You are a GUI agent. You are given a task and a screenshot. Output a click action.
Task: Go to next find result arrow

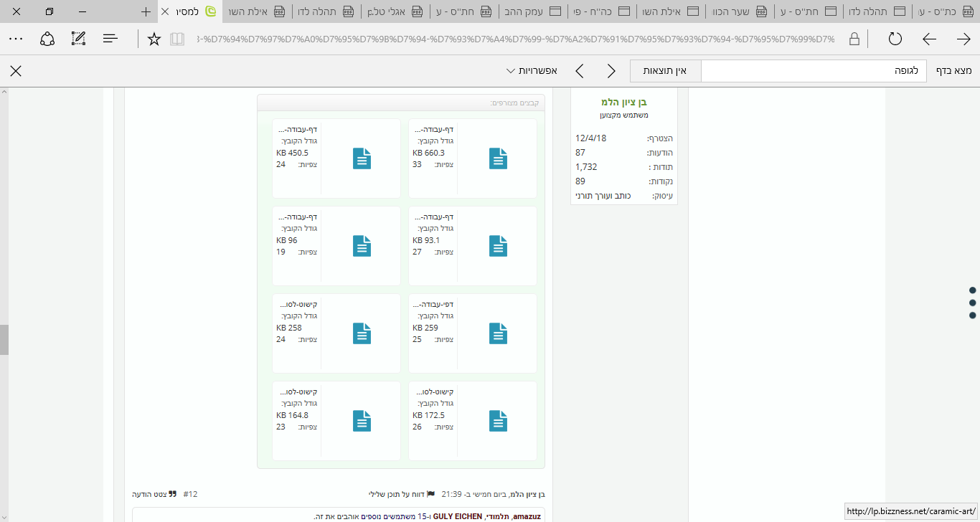point(579,71)
